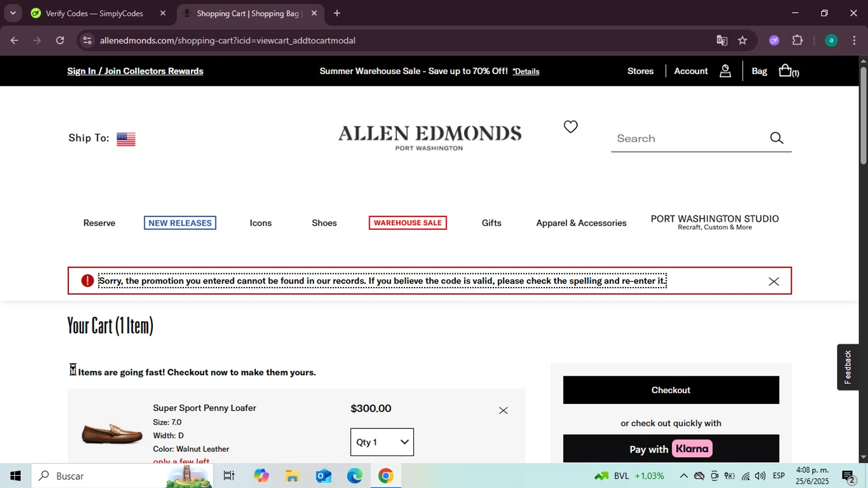The width and height of the screenshot is (868, 488).
Task: Open Outlook from the taskbar
Action: point(323,476)
